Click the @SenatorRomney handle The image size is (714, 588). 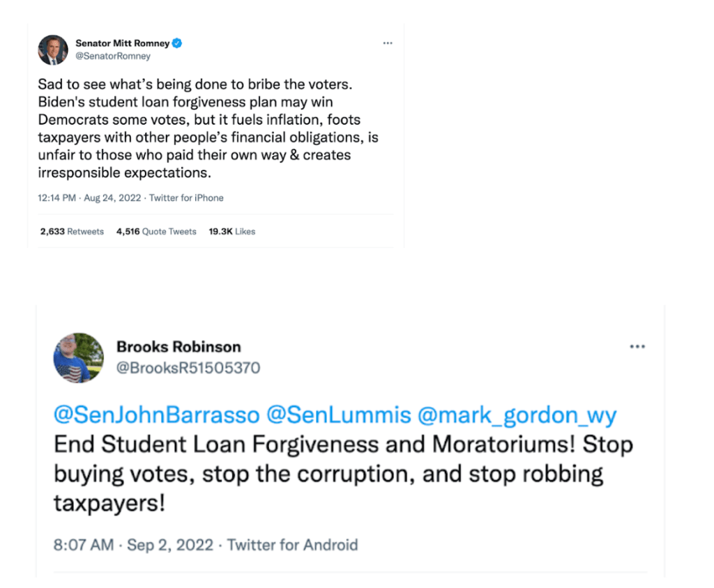point(113,56)
